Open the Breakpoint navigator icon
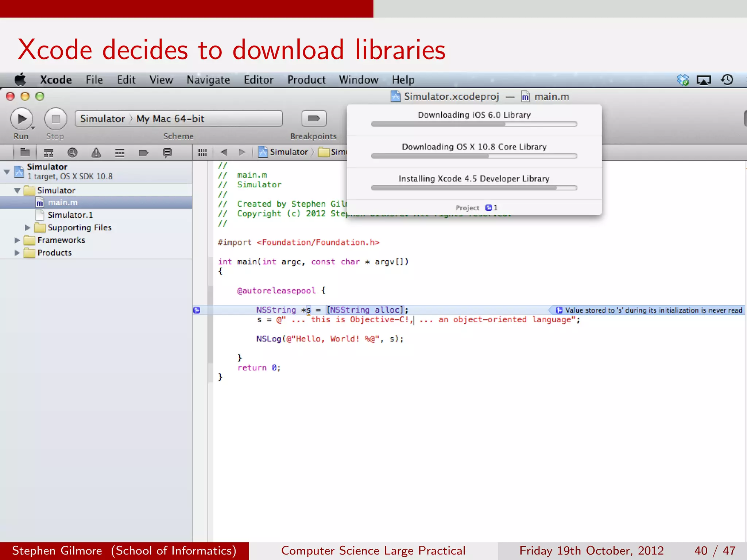The width and height of the screenshot is (747, 560). pyautogui.click(x=144, y=152)
